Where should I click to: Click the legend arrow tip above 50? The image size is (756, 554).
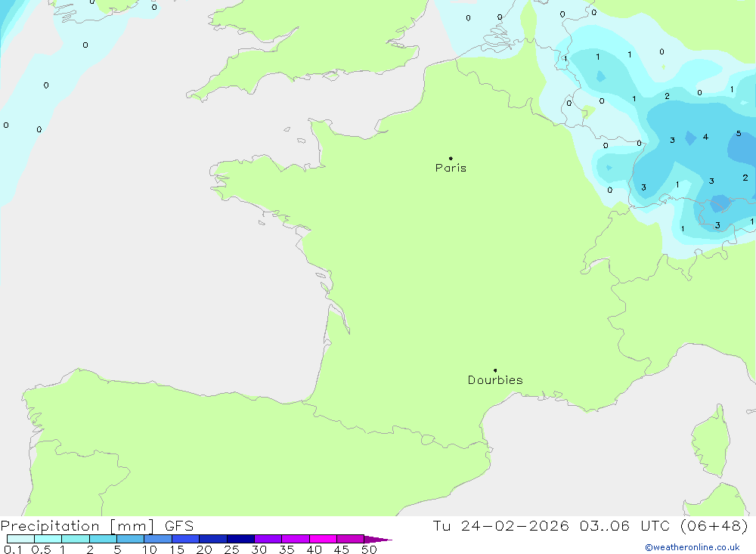point(378,539)
